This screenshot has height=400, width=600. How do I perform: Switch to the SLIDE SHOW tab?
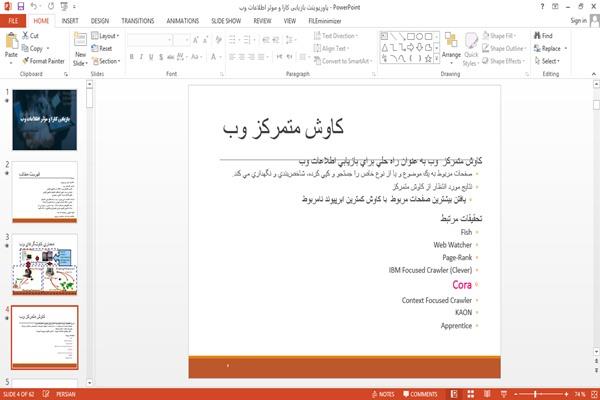(x=226, y=21)
